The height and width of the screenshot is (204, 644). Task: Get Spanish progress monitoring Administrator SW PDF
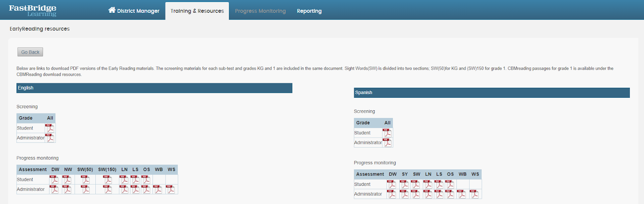click(x=415, y=194)
